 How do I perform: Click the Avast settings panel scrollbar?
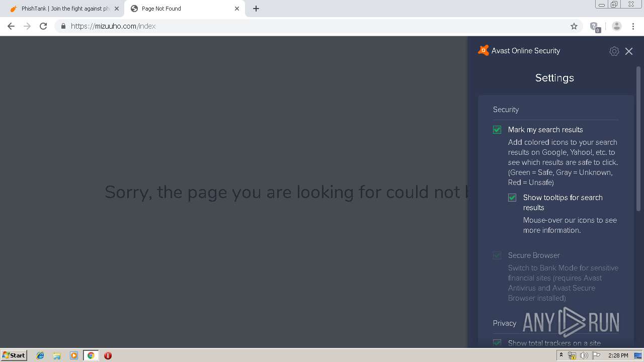[x=638, y=138]
